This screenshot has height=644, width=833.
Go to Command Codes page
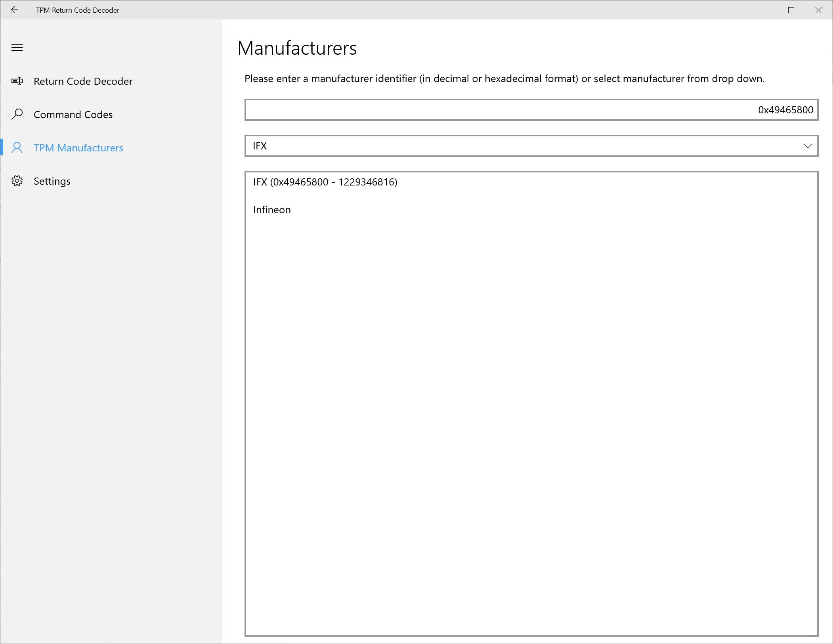tap(73, 115)
